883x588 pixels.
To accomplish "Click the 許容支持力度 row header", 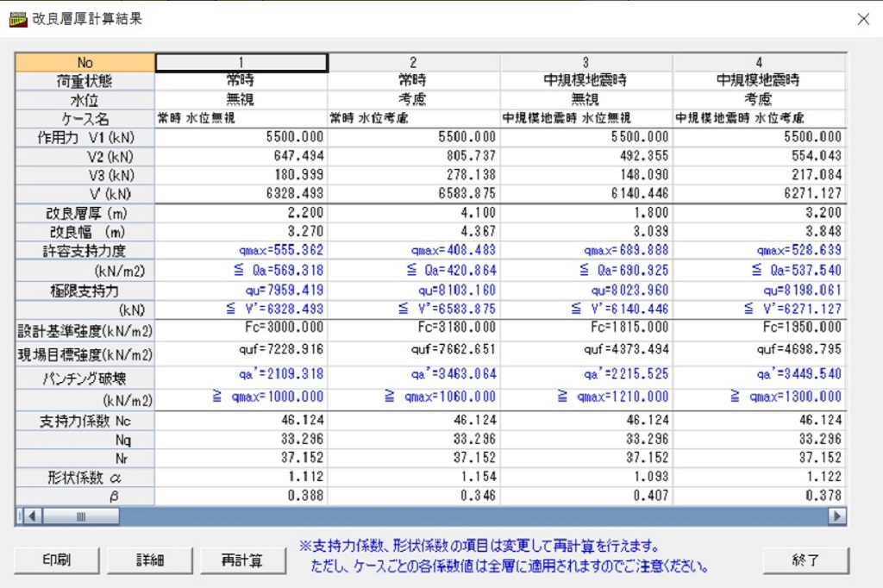I will (85, 251).
